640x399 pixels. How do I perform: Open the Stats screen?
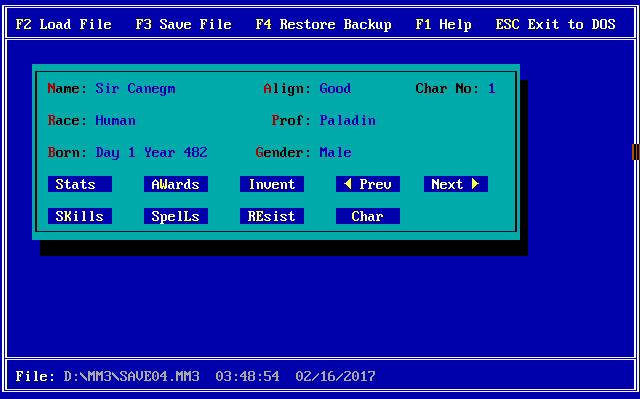click(80, 184)
